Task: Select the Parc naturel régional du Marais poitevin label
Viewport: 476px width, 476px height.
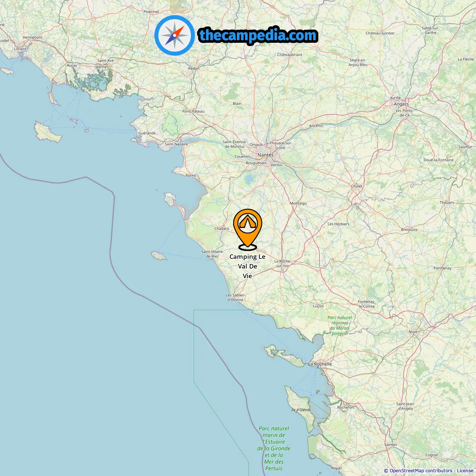Action: (340, 325)
